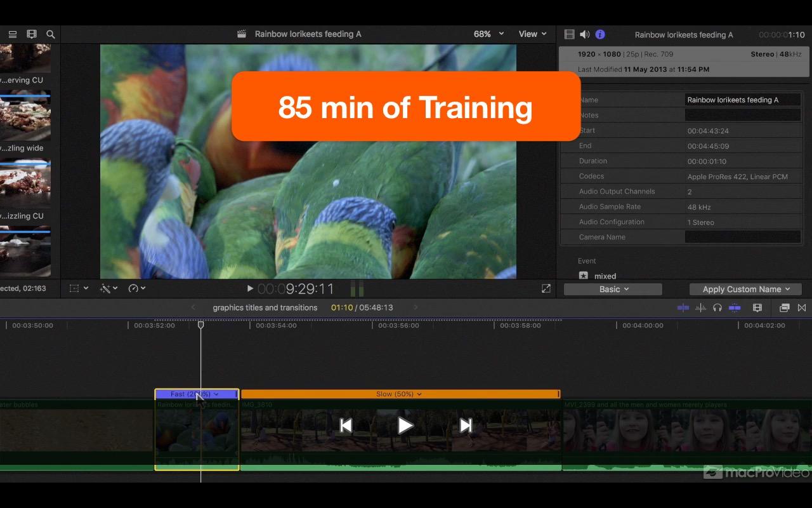Switch the browser to list view
The image size is (812, 508).
click(12, 34)
